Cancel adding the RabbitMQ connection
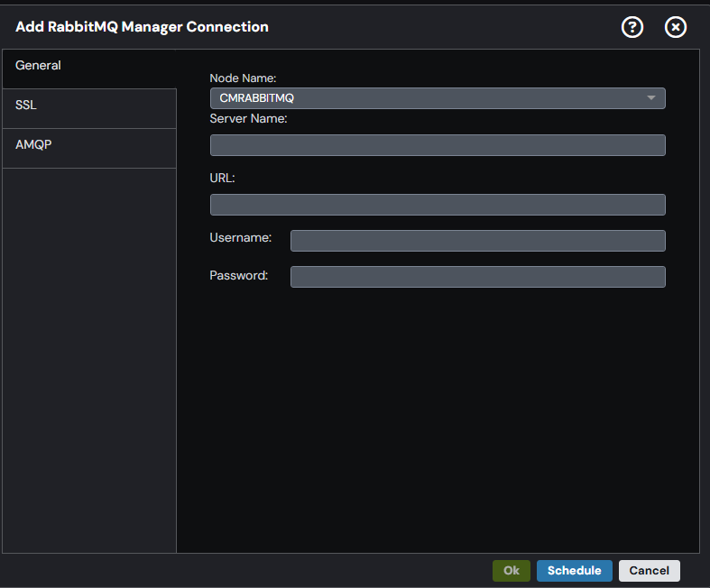Viewport: 710px width, 588px height. pos(649,570)
